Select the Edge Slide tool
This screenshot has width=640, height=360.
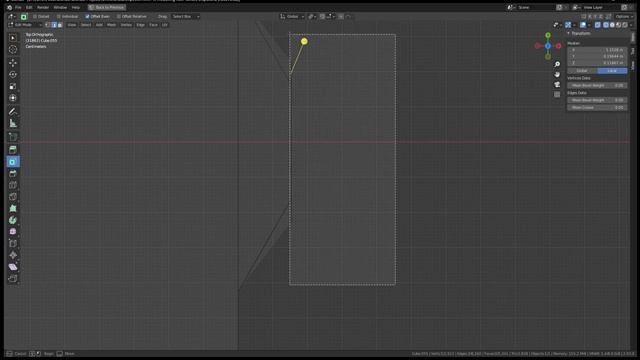click(13, 244)
